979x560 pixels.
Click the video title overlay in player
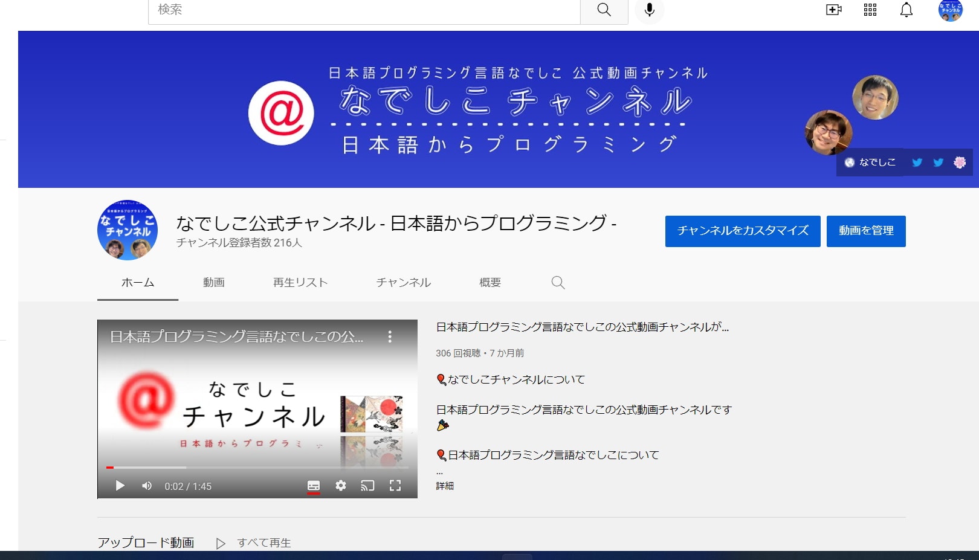(x=236, y=336)
